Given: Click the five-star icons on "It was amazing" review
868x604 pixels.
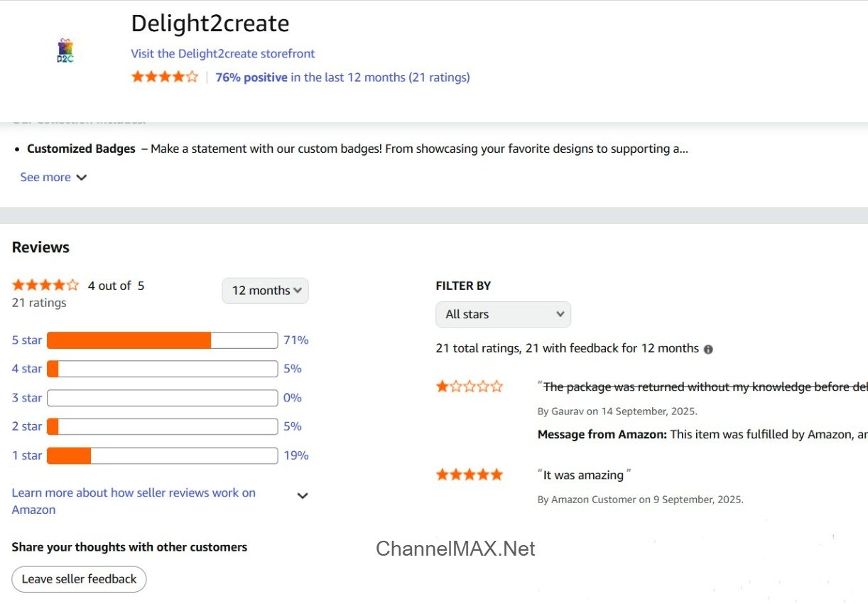Looking at the screenshot, I should pos(470,474).
